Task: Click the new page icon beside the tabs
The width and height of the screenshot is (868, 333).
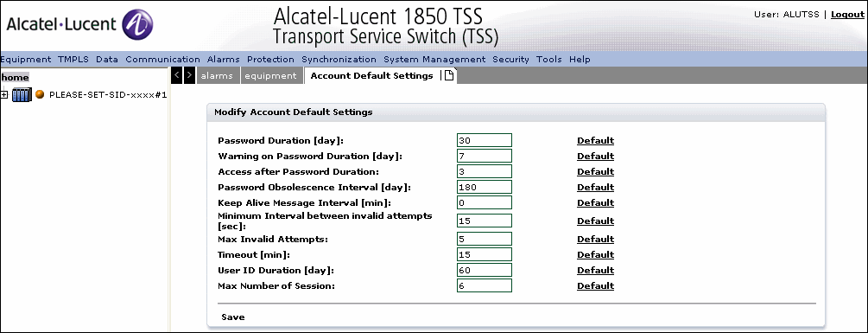Action: (449, 76)
